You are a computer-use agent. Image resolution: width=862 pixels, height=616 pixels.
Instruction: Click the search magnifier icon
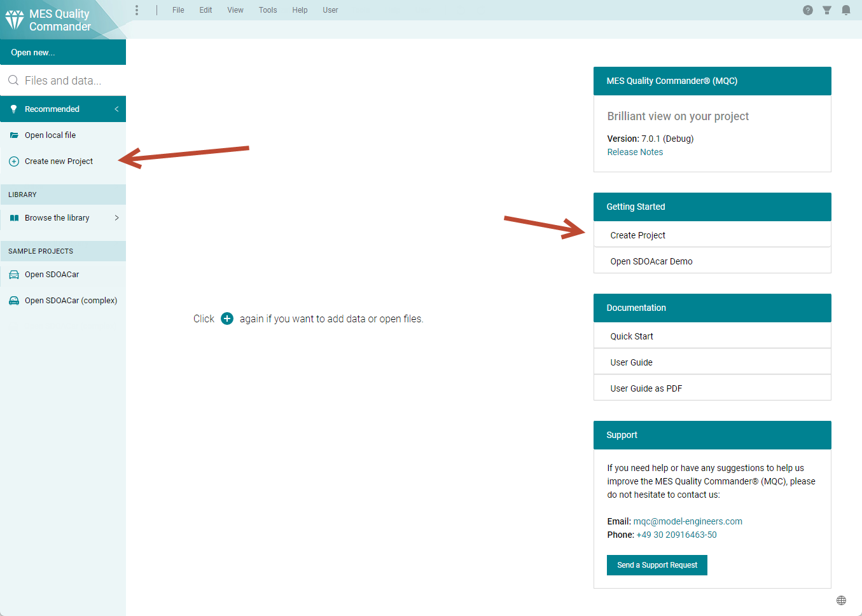(x=13, y=81)
